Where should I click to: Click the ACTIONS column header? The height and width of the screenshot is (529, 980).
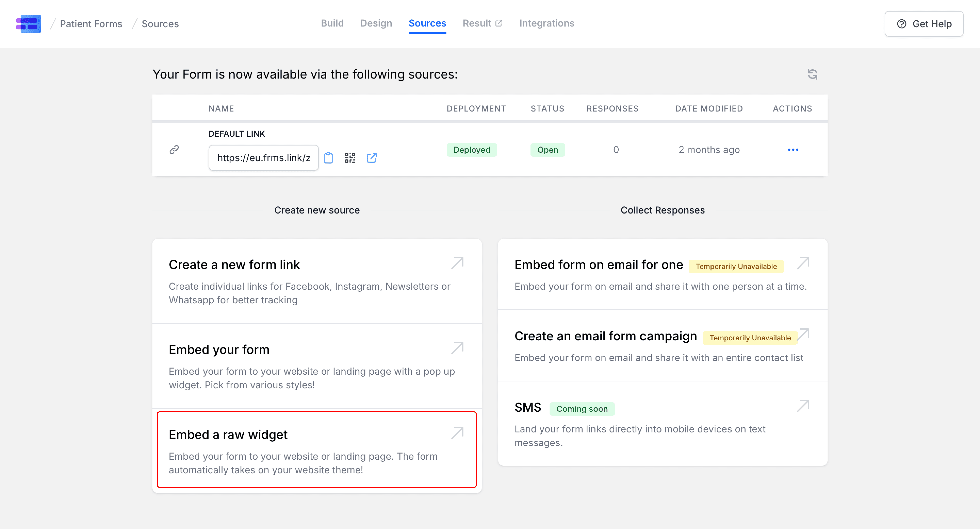(x=793, y=109)
